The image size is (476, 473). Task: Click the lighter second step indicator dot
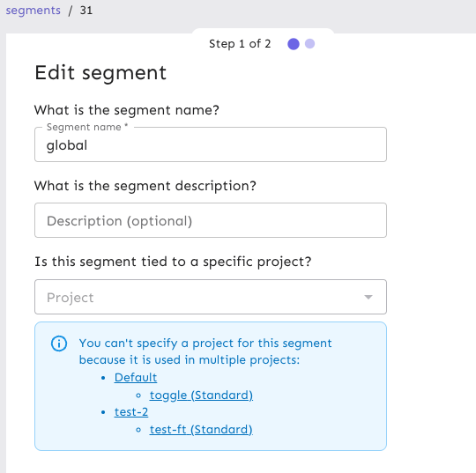pos(309,44)
